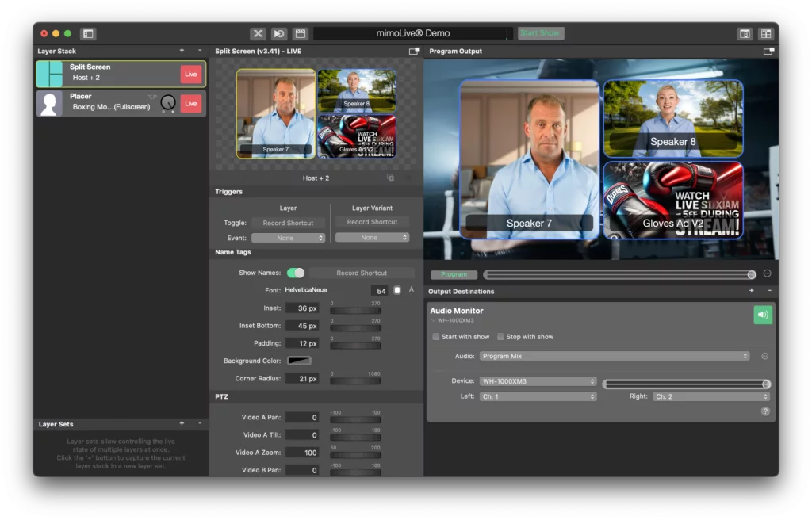Click the Video A Zoom value field
The image size is (812, 520).
click(x=302, y=453)
